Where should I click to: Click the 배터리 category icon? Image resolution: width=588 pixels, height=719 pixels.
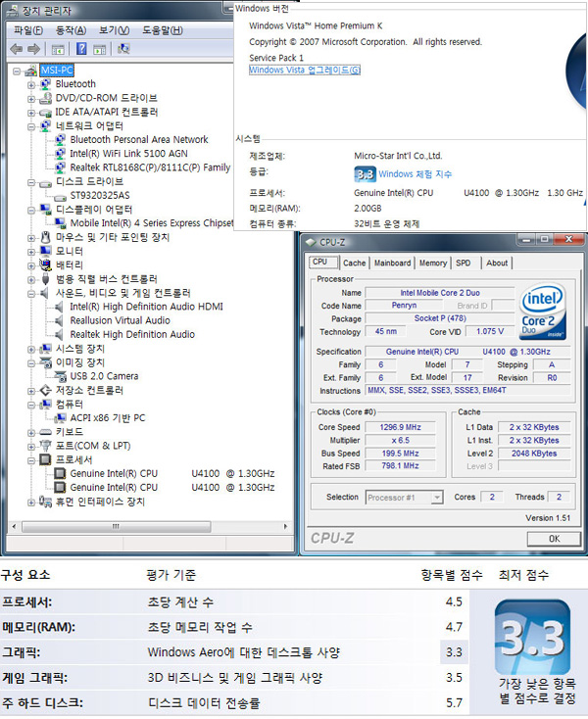(45, 265)
